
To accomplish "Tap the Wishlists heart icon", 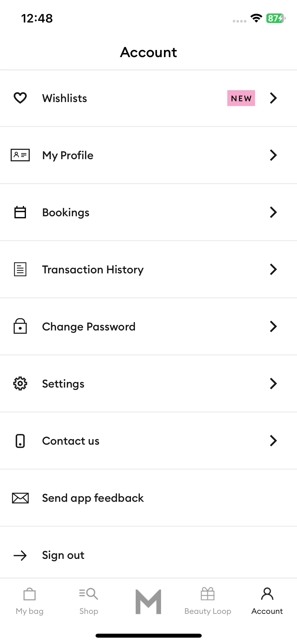I will click(20, 98).
